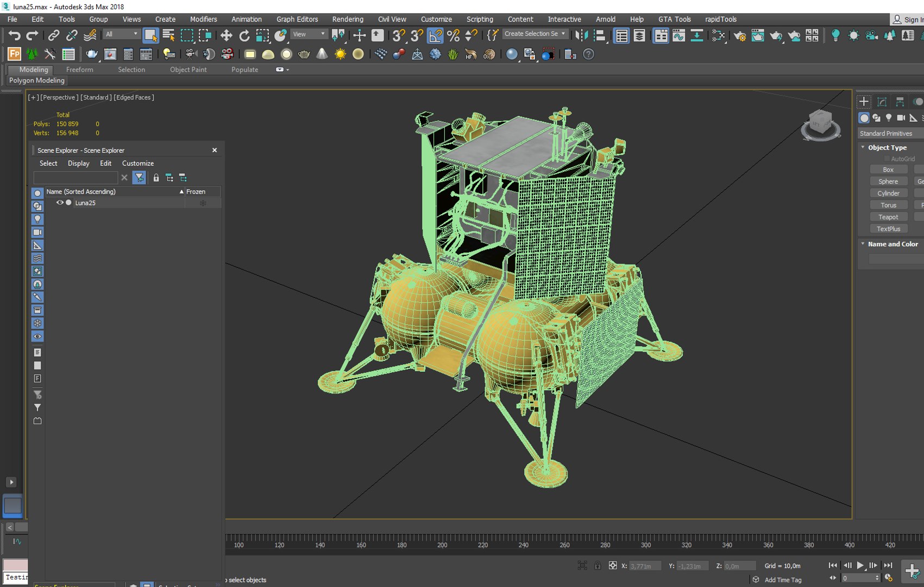Click the Sphere primitive button

coord(888,182)
